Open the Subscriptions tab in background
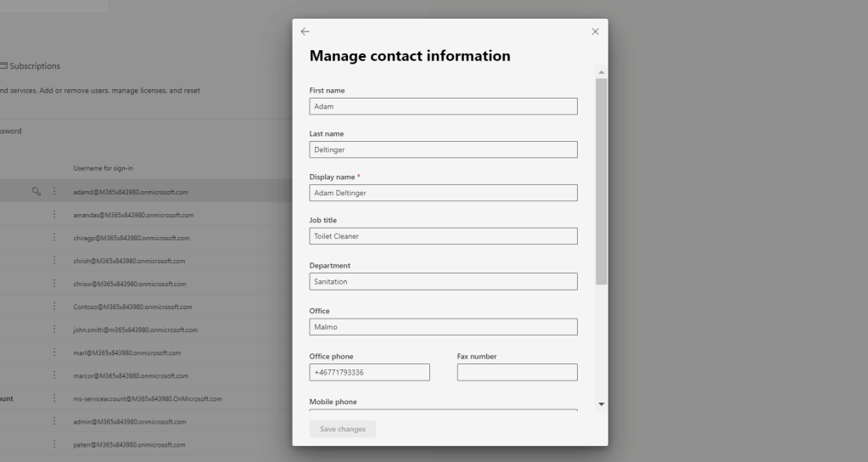The image size is (868, 462). 31,66
